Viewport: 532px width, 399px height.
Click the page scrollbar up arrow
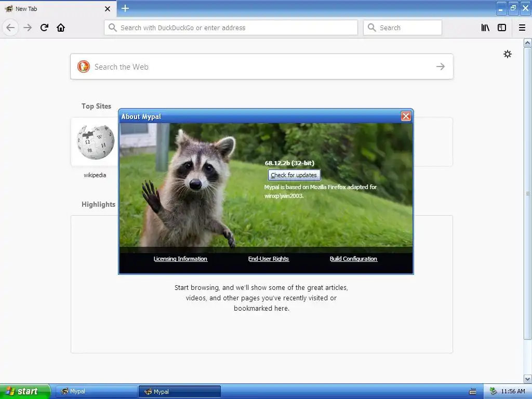pyautogui.click(x=527, y=43)
